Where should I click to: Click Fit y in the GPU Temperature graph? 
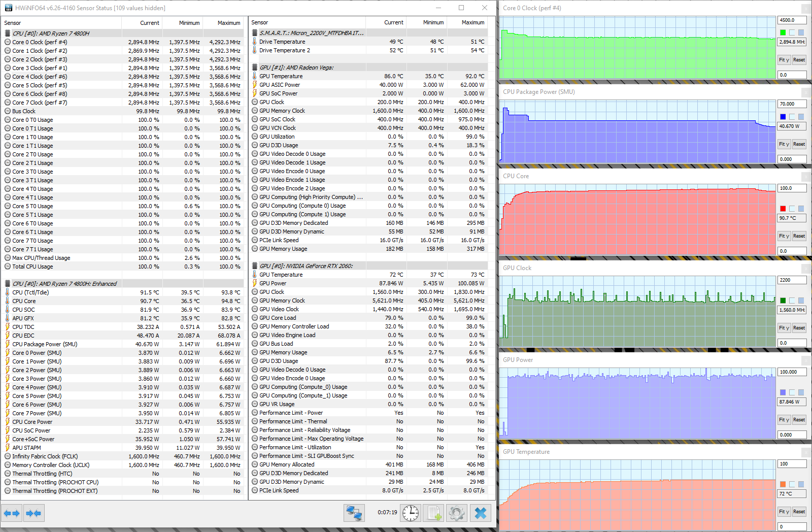click(x=784, y=512)
